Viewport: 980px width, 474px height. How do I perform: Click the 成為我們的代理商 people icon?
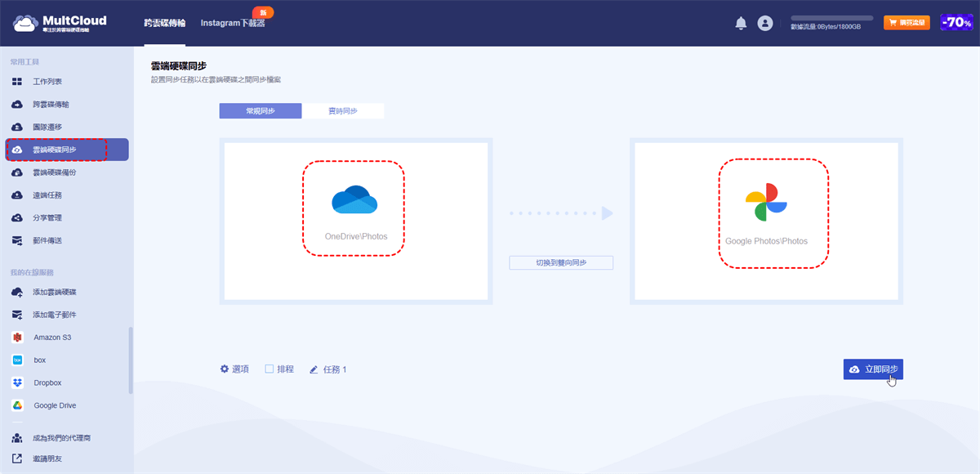pyautogui.click(x=16, y=438)
